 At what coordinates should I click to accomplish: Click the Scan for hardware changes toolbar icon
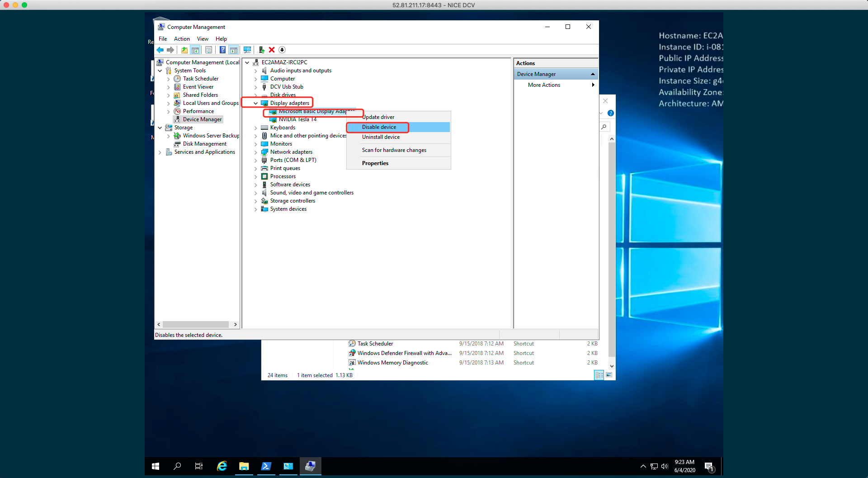tap(247, 50)
